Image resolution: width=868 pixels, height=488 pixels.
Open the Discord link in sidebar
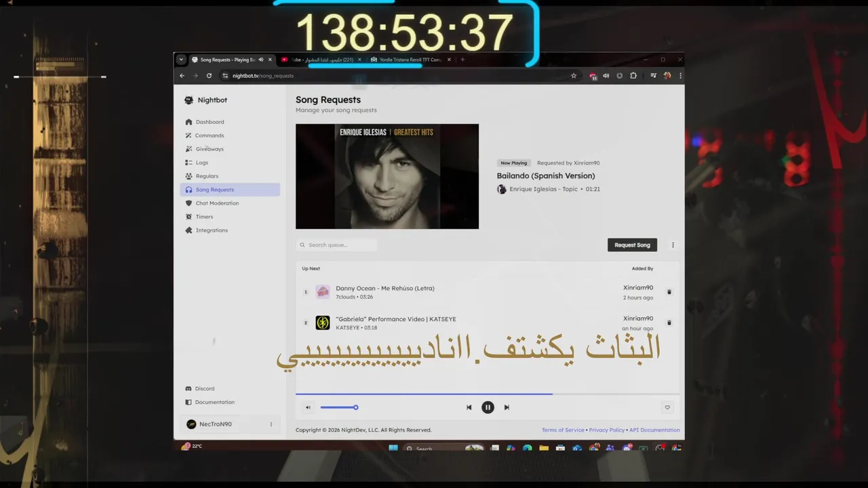point(205,388)
